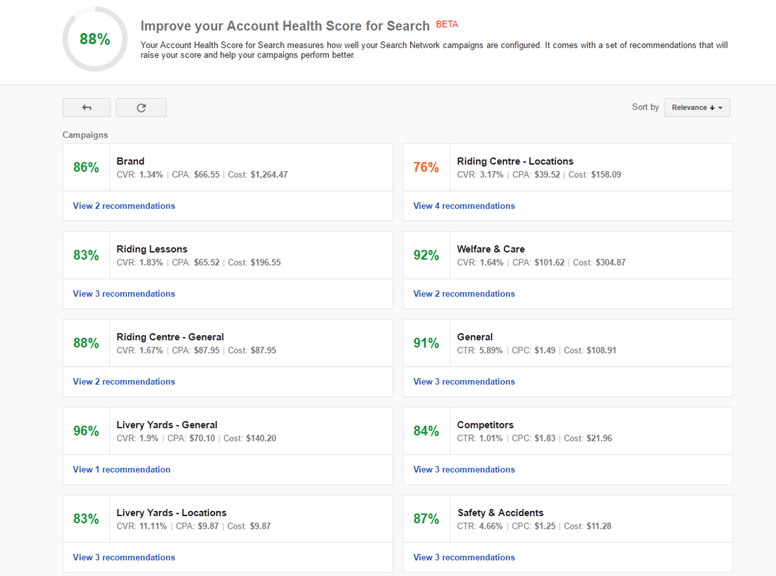View 3 recommendations for Safety & Accidents

point(464,558)
